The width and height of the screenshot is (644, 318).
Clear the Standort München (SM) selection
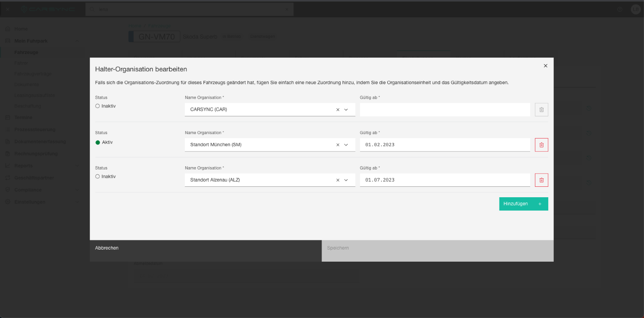(338, 145)
